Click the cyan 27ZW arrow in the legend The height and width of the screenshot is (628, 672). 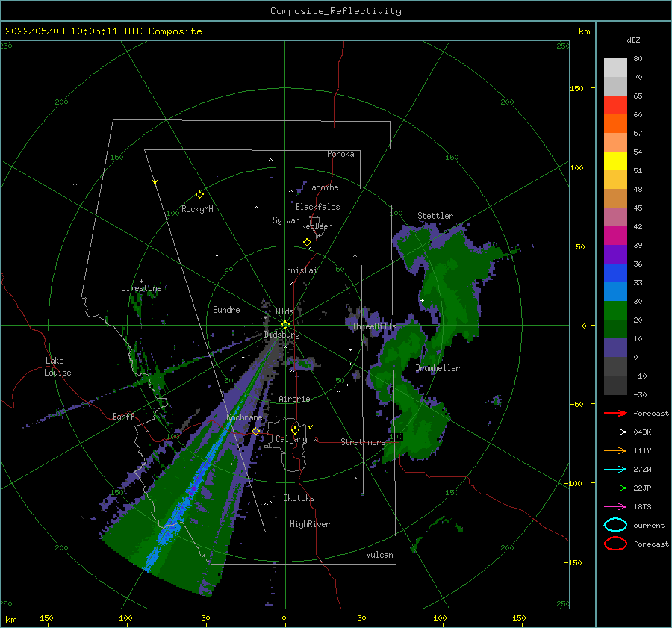tap(615, 470)
